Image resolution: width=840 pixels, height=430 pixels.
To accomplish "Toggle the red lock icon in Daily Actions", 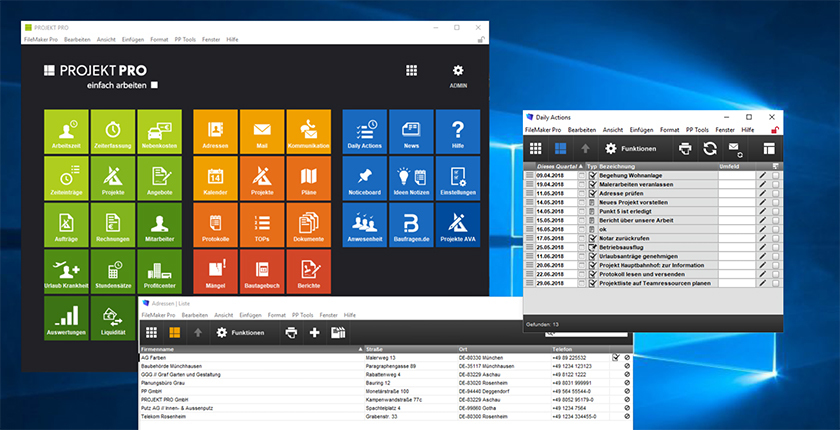I will pos(775,130).
